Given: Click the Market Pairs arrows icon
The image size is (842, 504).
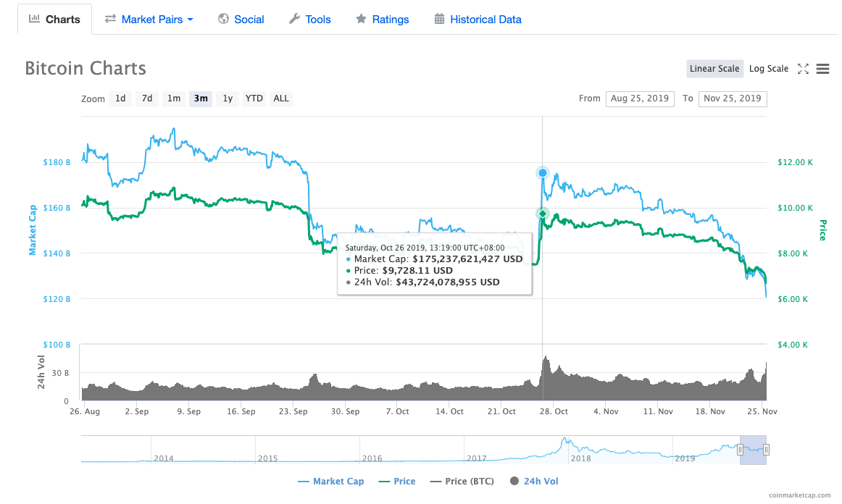Looking at the screenshot, I should click(110, 19).
